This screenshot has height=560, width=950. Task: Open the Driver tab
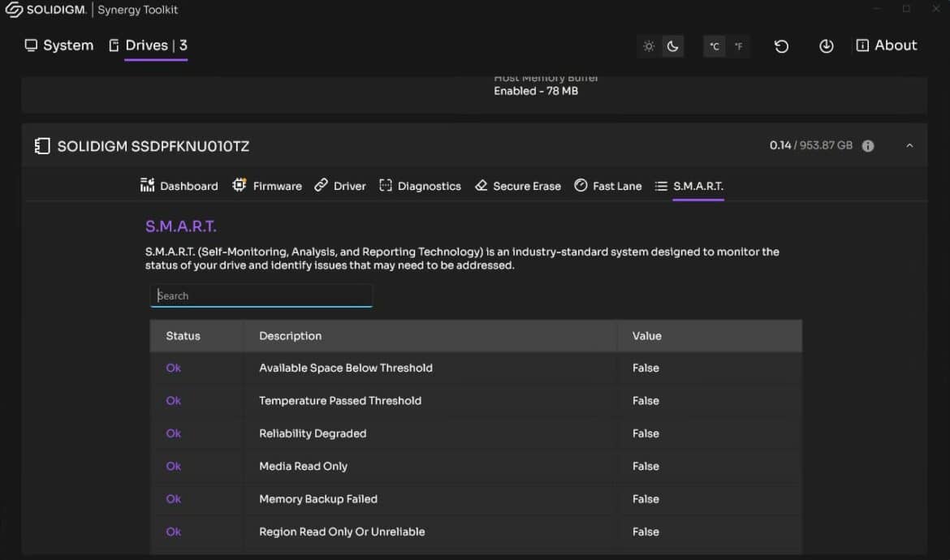point(340,186)
